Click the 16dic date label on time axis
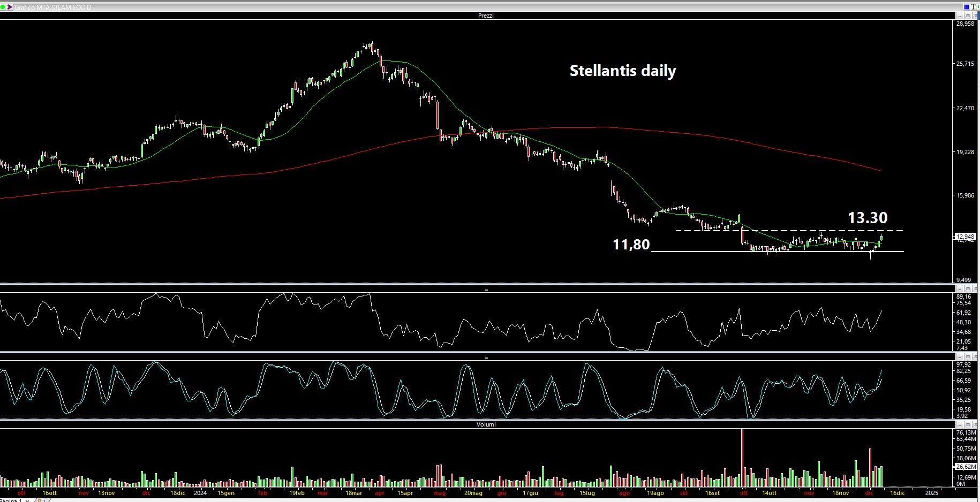 [898, 493]
